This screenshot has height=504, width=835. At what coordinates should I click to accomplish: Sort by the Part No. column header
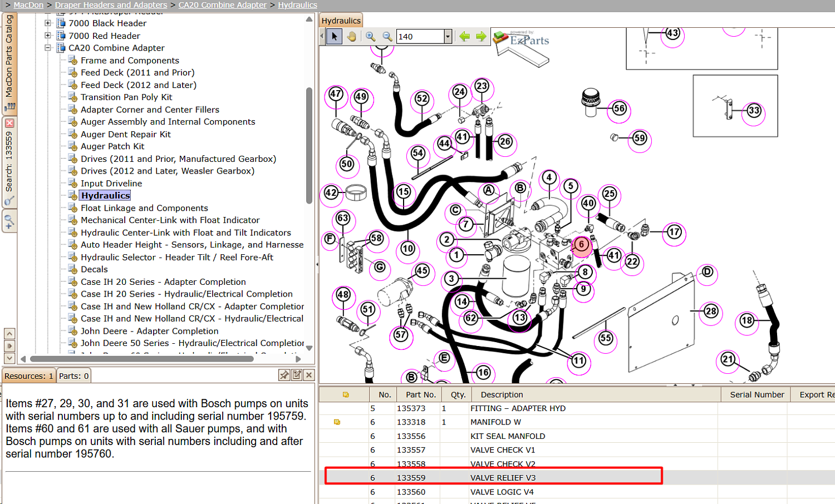(421, 395)
